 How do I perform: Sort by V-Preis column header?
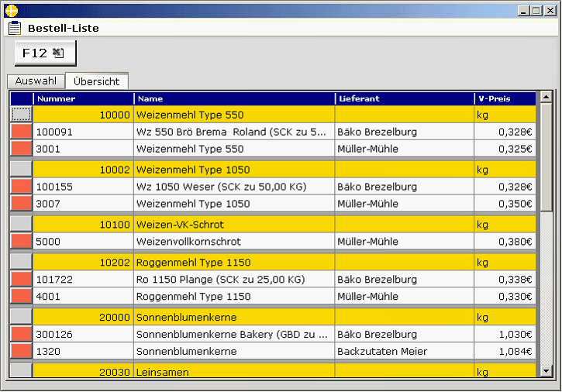coord(505,98)
